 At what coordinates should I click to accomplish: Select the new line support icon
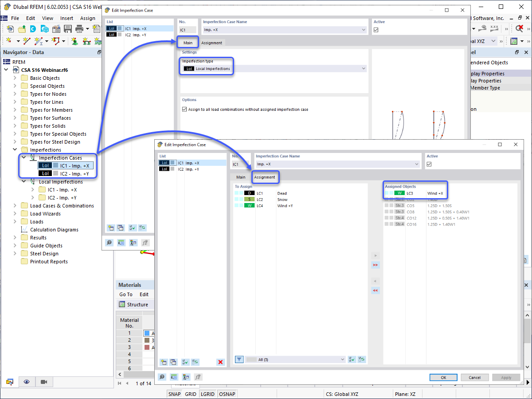coord(86,41)
